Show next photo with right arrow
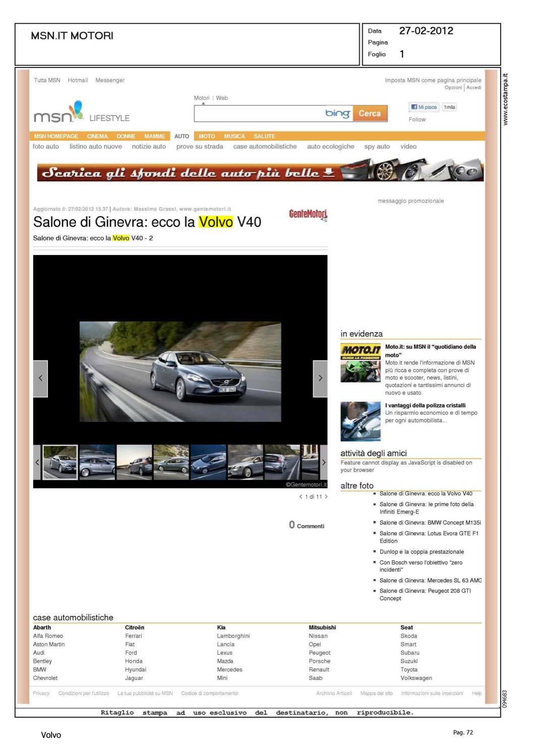This screenshot has height=756, width=539. coord(320,379)
